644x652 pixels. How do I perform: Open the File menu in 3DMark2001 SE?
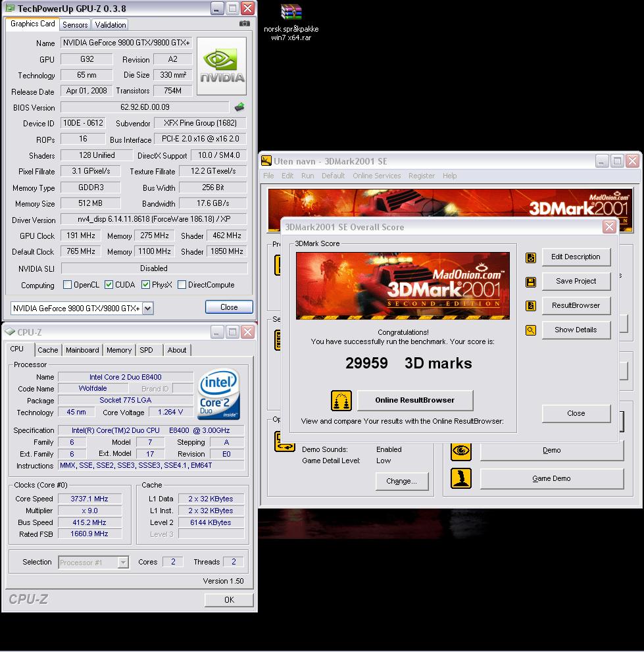268,176
